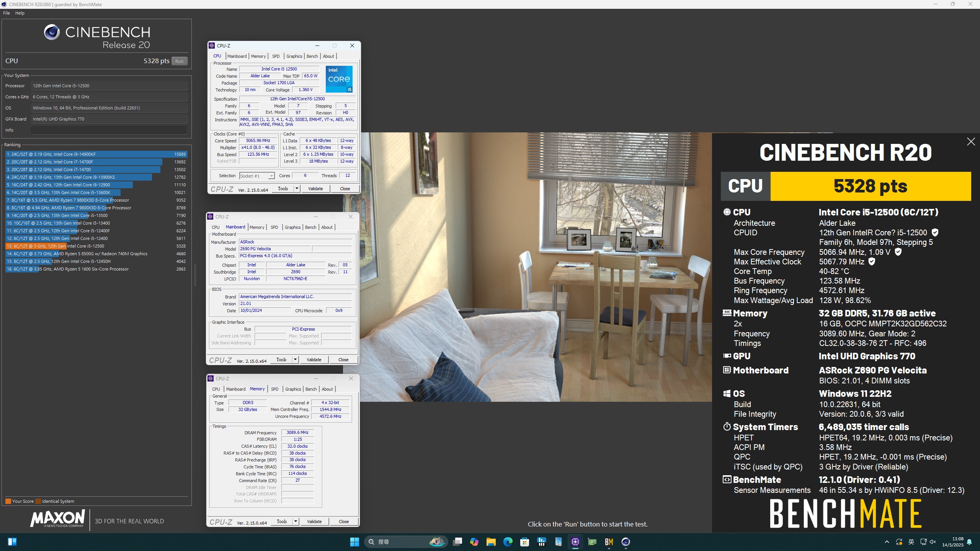Open SPD tab in top CPU-Z window
This screenshot has height=551, width=980.
pos(276,56)
